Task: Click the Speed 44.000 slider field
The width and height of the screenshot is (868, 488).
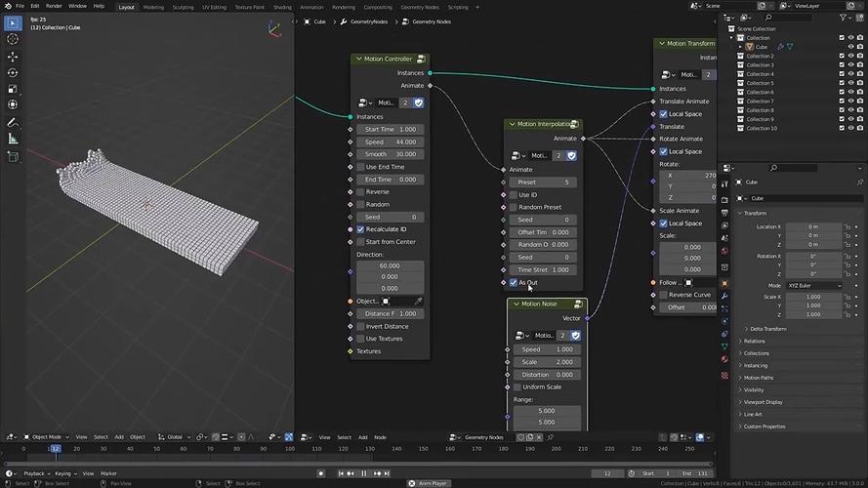Action: click(391, 142)
